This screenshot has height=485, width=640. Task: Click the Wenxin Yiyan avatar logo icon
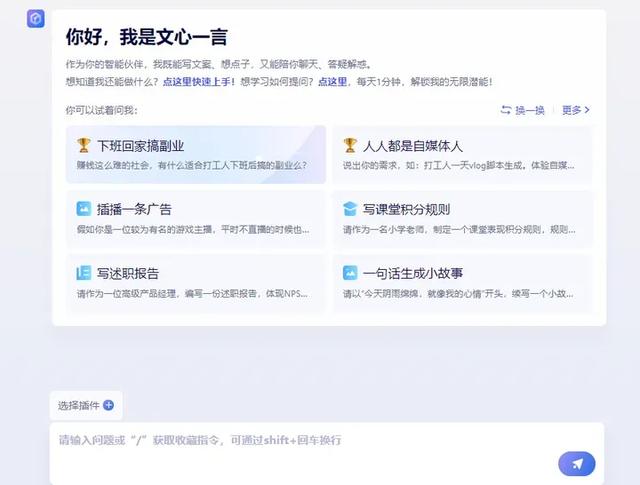click(x=36, y=19)
